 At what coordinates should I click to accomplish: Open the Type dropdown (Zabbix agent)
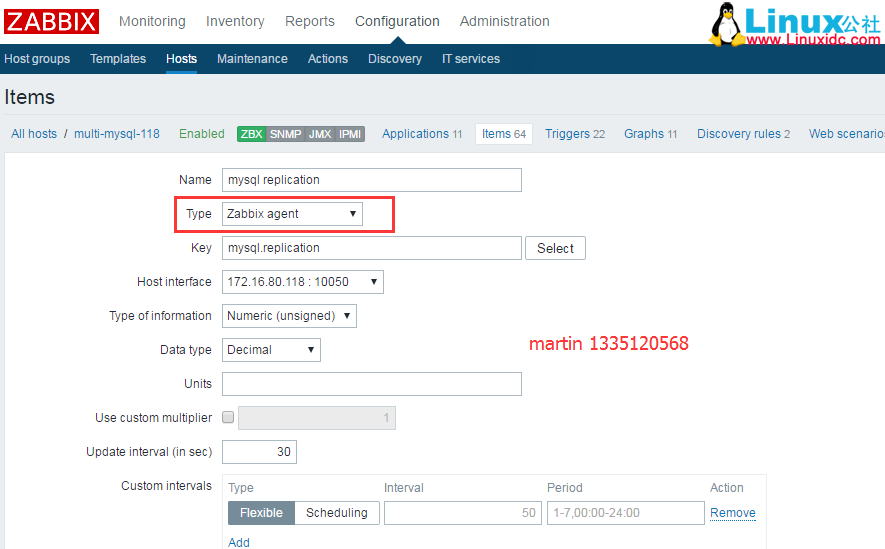(x=292, y=214)
